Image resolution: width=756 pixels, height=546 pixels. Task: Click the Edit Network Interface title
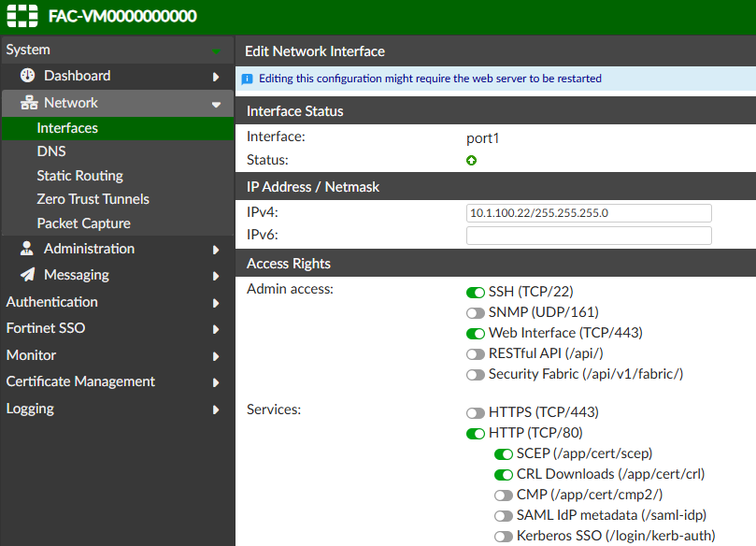click(x=315, y=51)
